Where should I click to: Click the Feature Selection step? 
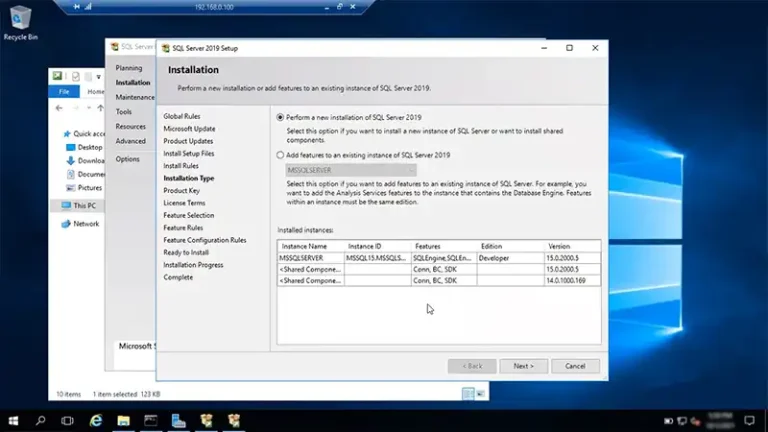pos(189,216)
